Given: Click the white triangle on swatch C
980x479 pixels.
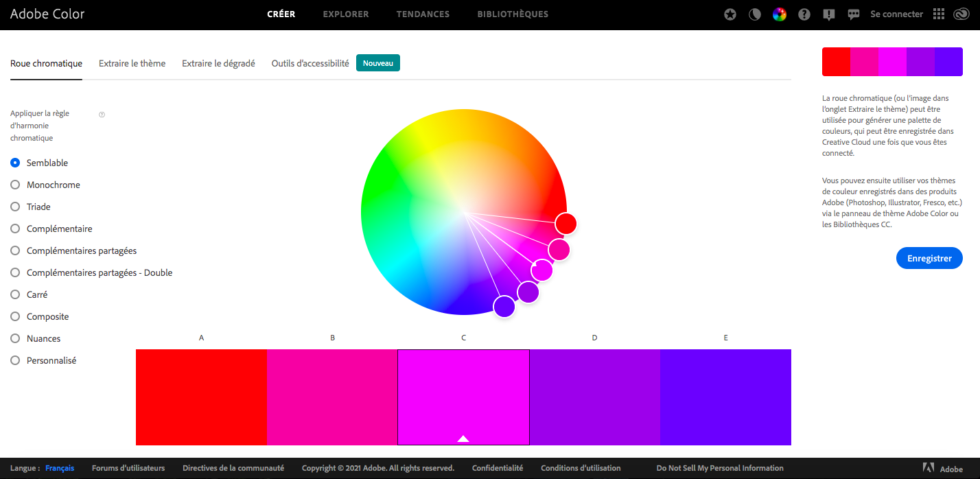Looking at the screenshot, I should [463, 439].
